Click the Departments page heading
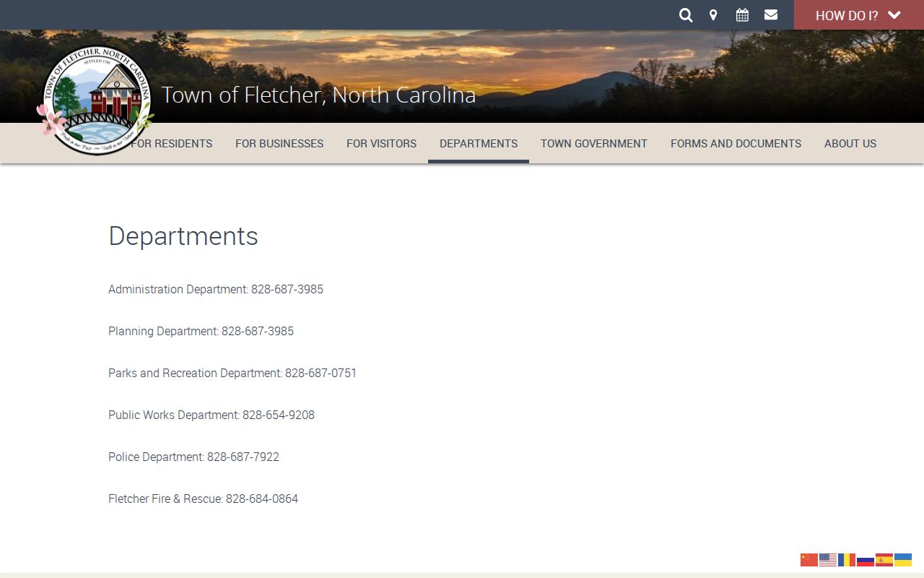 (183, 236)
